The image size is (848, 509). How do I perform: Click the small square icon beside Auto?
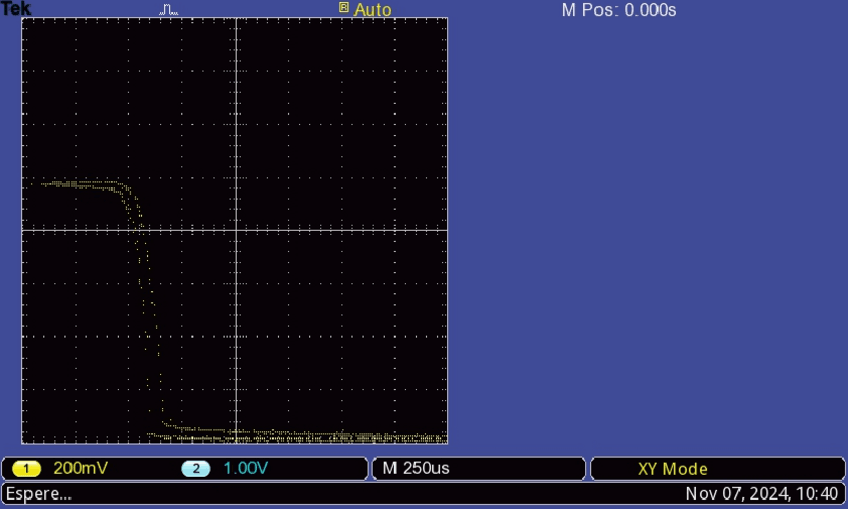point(344,8)
